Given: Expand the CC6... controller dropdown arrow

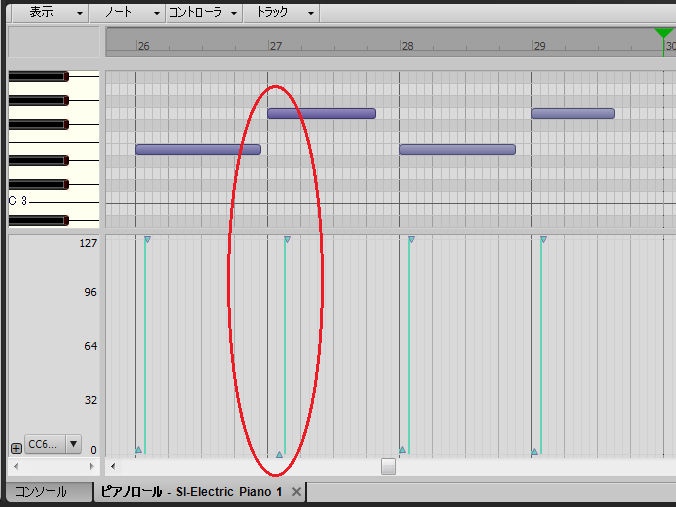Looking at the screenshot, I should tap(73, 444).
